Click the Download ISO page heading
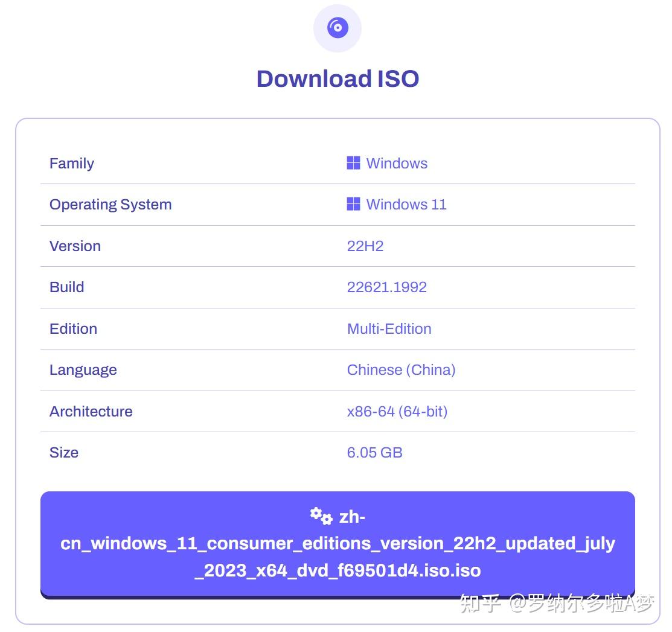The height and width of the screenshot is (632, 672). 338,78
